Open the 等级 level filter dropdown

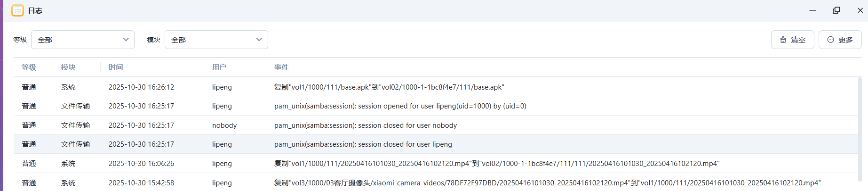tap(82, 40)
